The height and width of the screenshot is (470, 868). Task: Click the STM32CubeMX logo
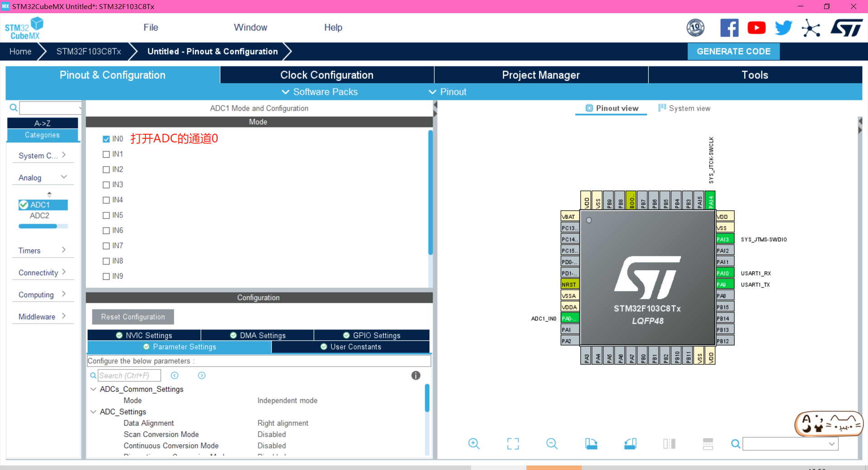pyautogui.click(x=24, y=28)
